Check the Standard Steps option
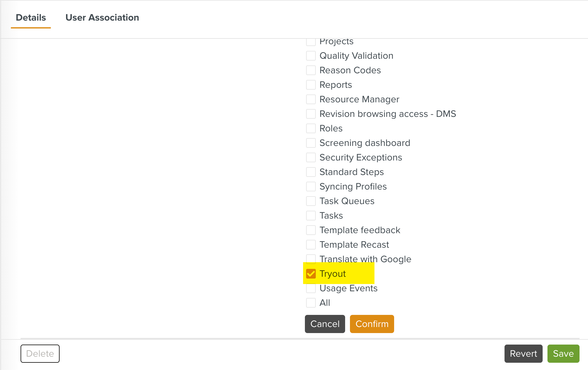This screenshot has width=588, height=370. pyautogui.click(x=311, y=172)
